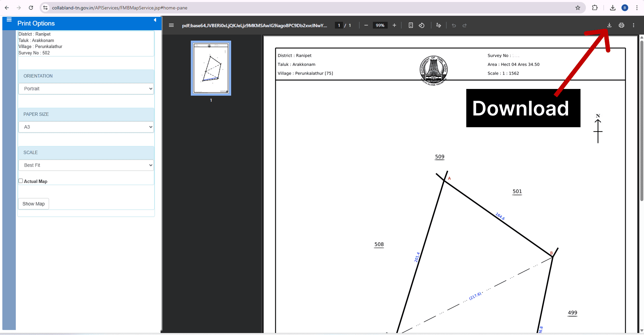Open the PDF viewer sidebar menu

(x=171, y=25)
